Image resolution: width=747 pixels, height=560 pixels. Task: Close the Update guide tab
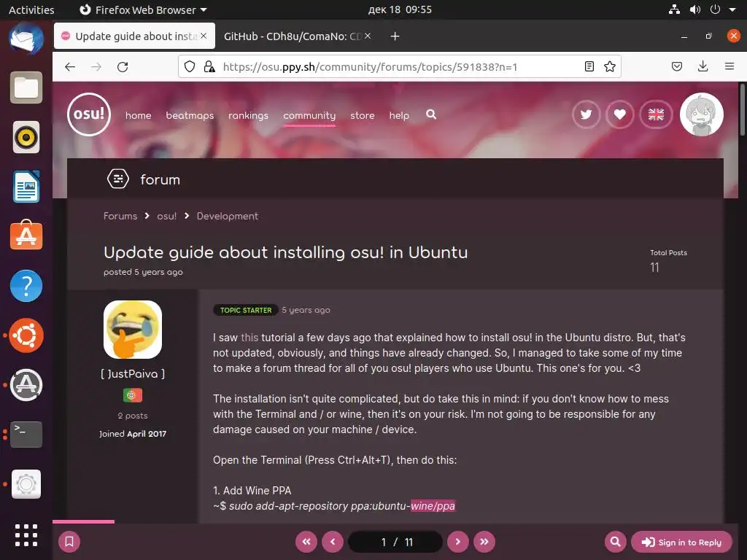[204, 36]
